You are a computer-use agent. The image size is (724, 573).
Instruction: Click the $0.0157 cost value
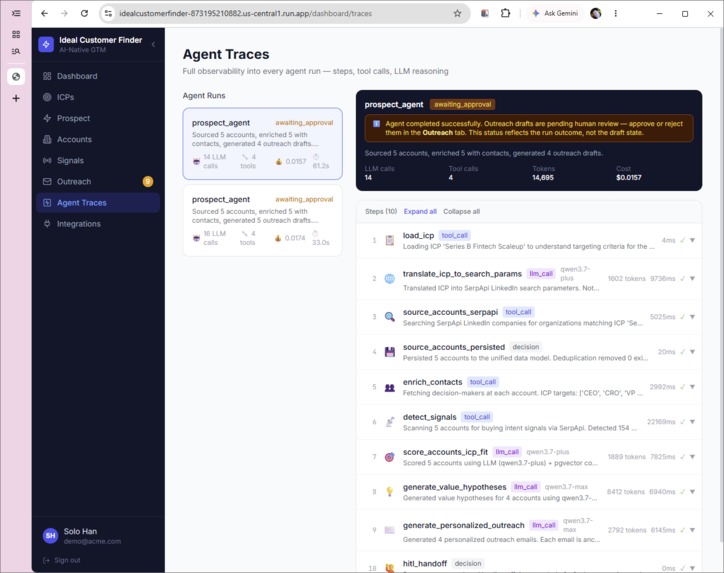(x=628, y=177)
